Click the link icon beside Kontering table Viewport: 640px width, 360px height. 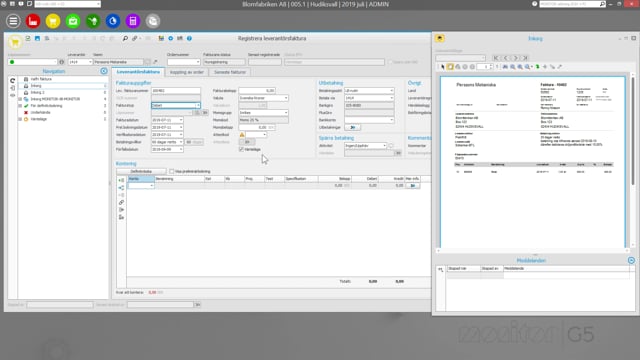121,202
